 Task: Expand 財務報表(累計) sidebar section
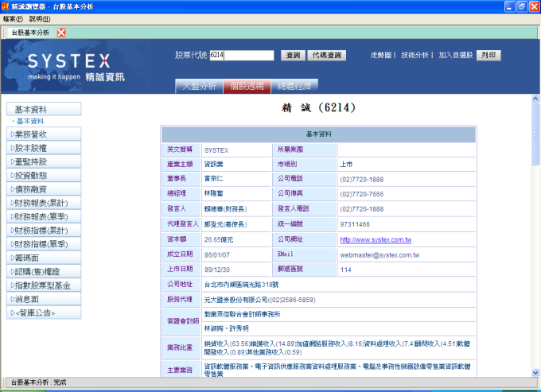click(x=44, y=203)
